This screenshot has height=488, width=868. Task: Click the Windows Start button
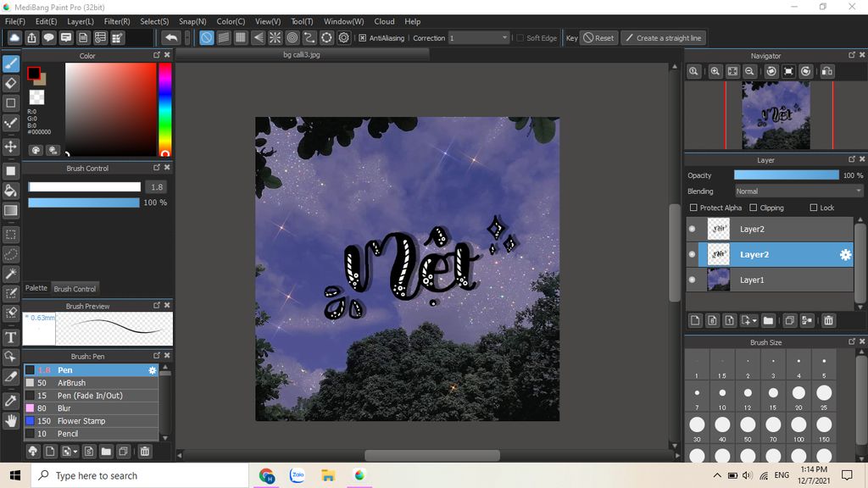tap(15, 475)
